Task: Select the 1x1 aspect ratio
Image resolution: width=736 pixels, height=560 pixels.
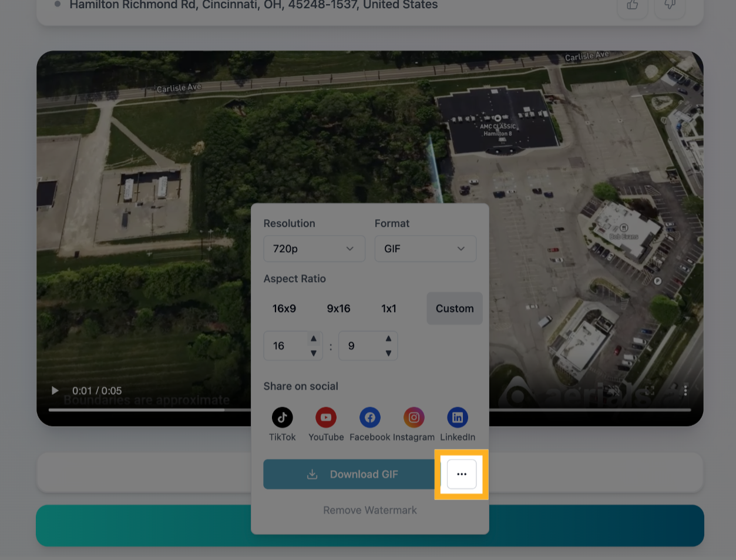Action: click(389, 308)
